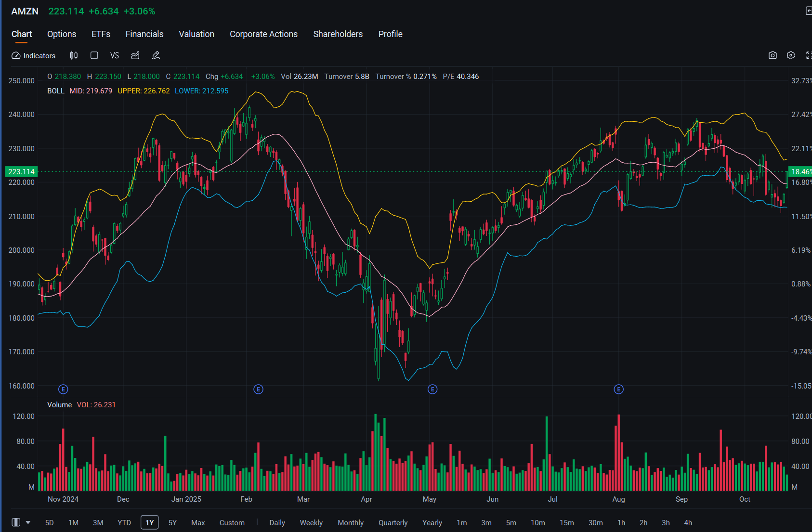812x532 pixels.
Task: Click the 'Turnover 5.8B' readout
Action: (x=347, y=77)
